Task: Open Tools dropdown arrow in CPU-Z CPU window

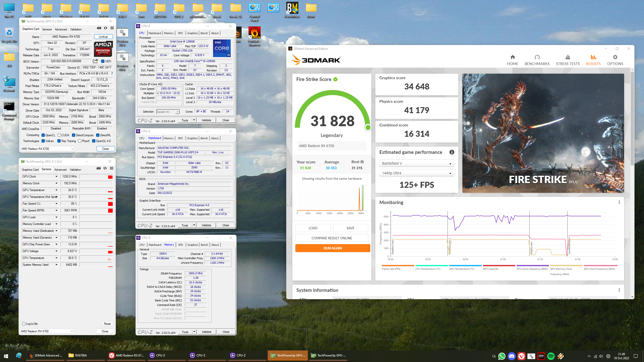Action: click(x=194, y=120)
